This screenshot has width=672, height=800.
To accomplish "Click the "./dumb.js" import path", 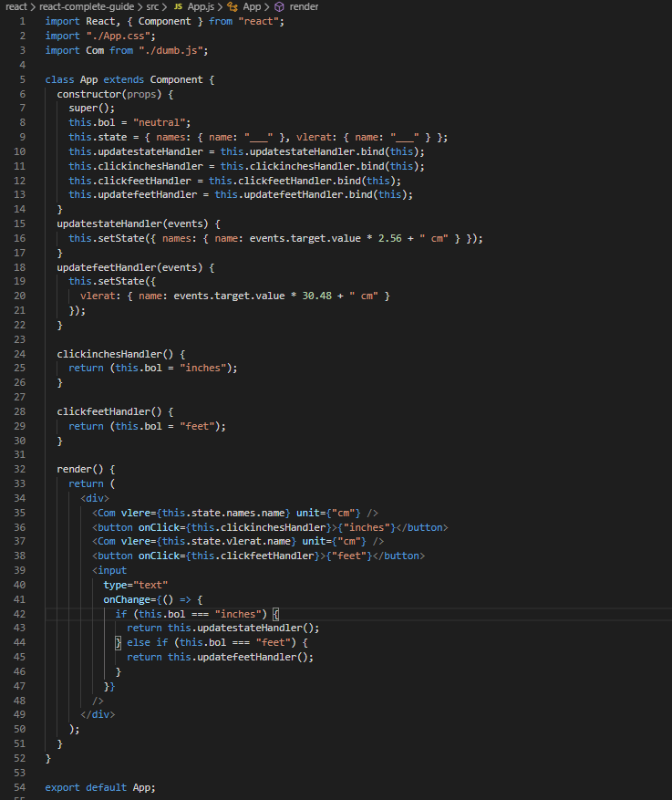I will tap(171, 50).
